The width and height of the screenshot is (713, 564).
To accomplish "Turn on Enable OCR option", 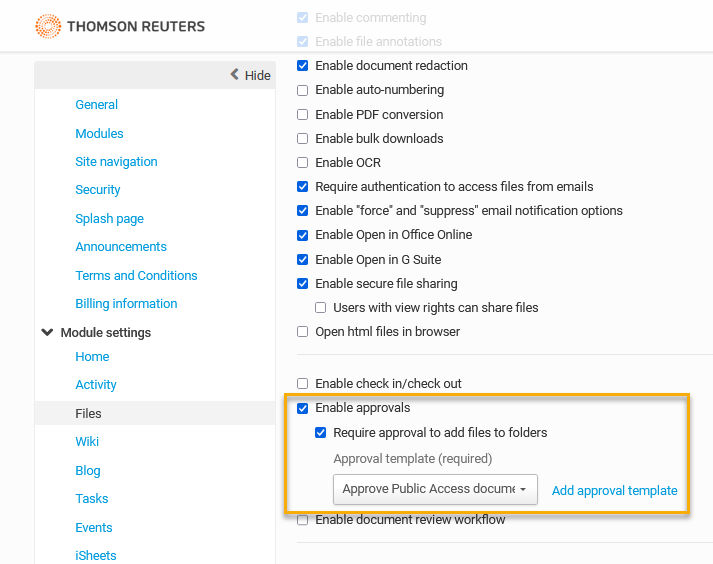I will (302, 162).
